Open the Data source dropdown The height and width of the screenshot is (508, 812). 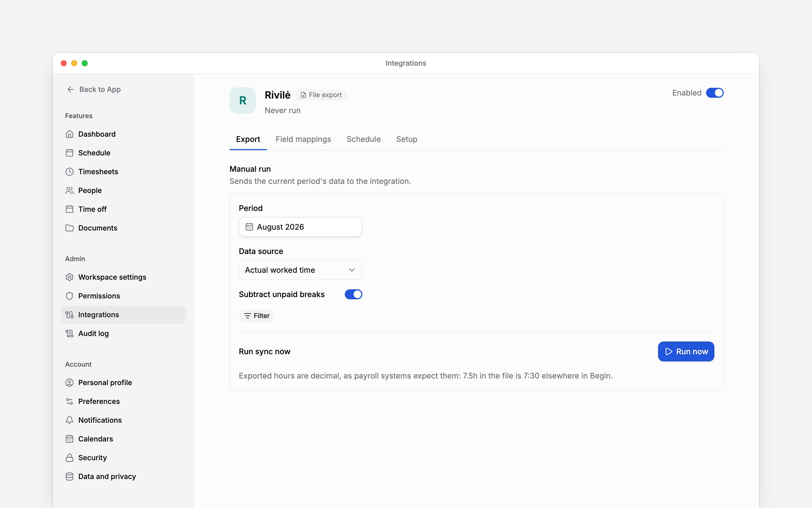coord(300,270)
